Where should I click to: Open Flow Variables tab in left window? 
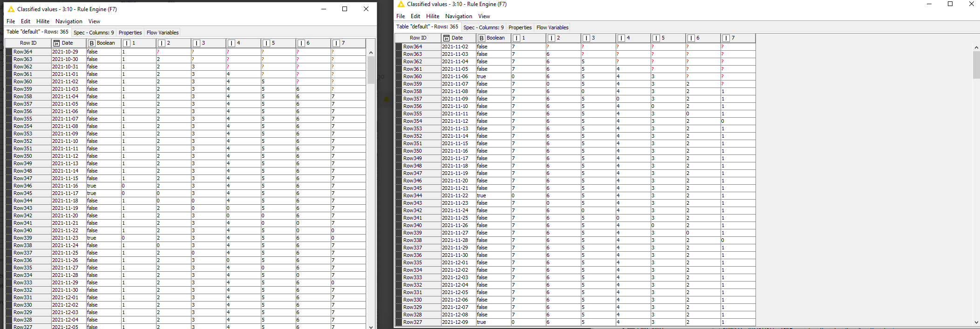click(x=162, y=33)
